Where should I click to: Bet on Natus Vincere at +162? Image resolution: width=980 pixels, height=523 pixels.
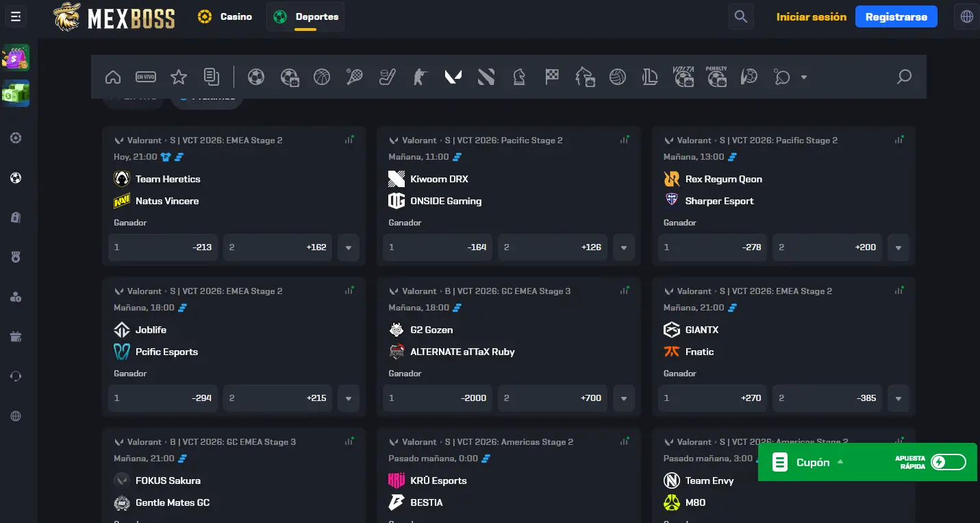(x=277, y=247)
